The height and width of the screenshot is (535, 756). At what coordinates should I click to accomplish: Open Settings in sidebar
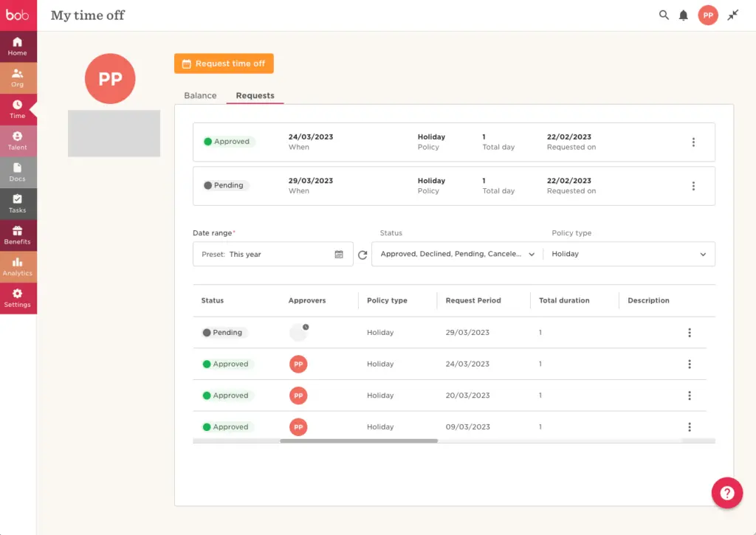pyautogui.click(x=18, y=298)
